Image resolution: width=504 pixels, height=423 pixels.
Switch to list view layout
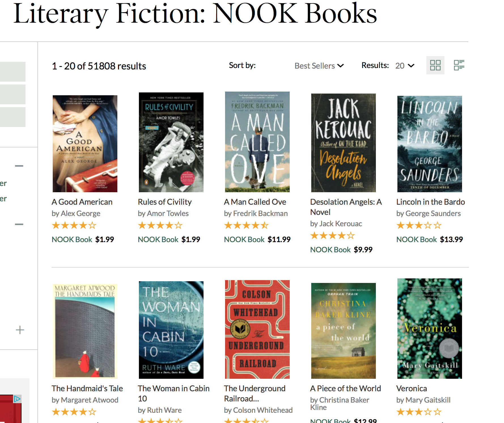(x=459, y=65)
